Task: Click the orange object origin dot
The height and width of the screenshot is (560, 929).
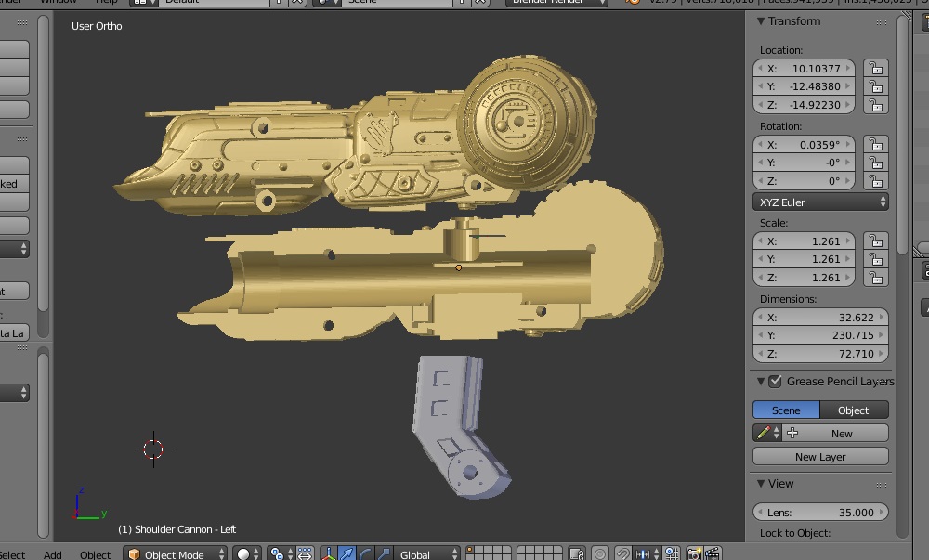Action: [x=458, y=268]
